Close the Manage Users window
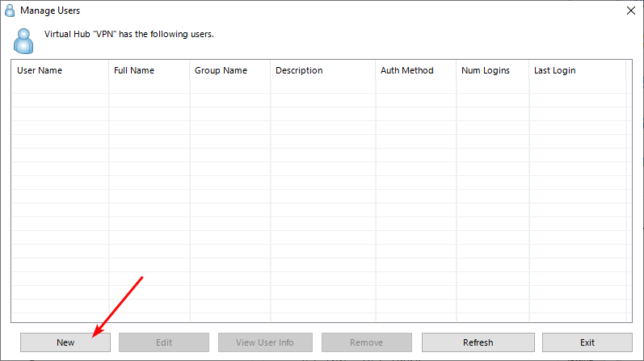This screenshot has height=361, width=644. tap(630, 10)
